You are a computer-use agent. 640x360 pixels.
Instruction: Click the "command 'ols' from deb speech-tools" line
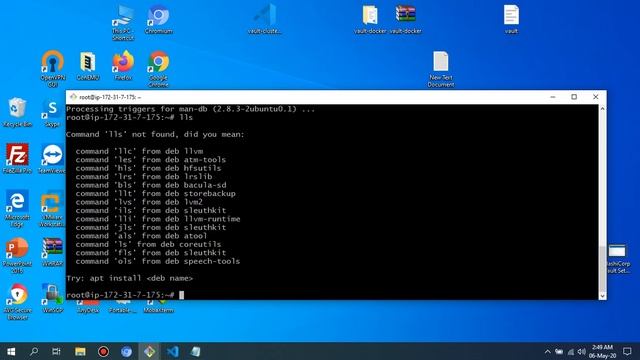158,261
